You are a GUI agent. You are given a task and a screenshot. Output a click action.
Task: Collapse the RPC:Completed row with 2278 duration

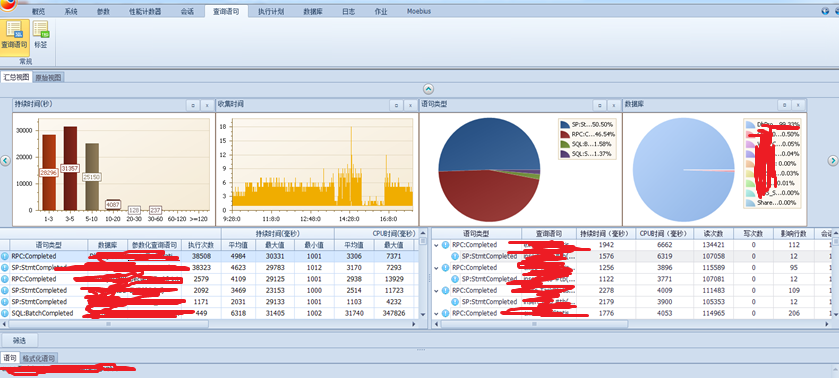tap(437, 291)
